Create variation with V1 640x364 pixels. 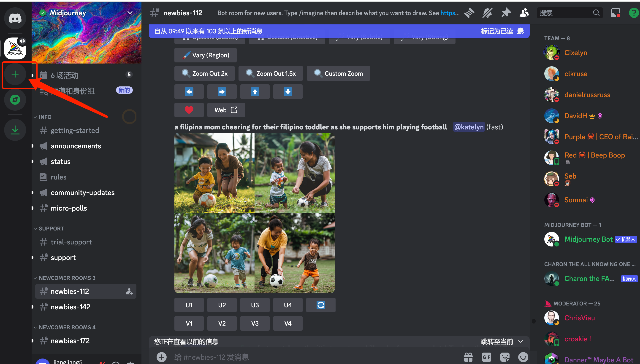coord(189,323)
